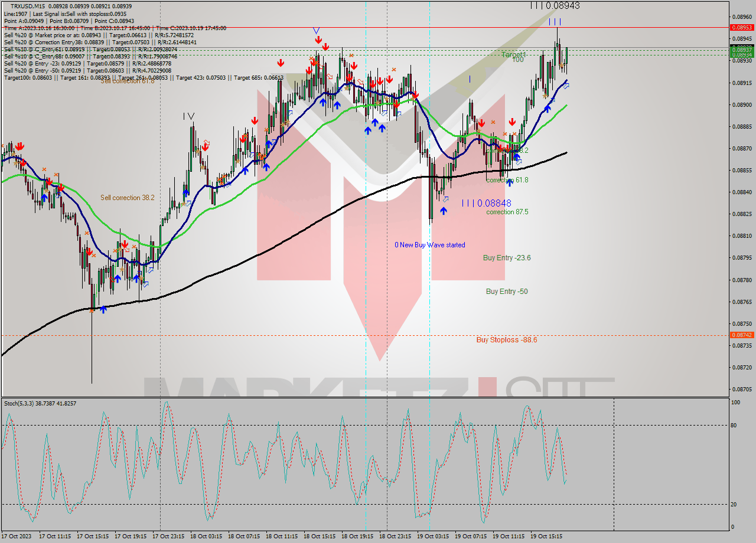
Task: Click the 'correction 61.8' green label
Action: point(507,180)
